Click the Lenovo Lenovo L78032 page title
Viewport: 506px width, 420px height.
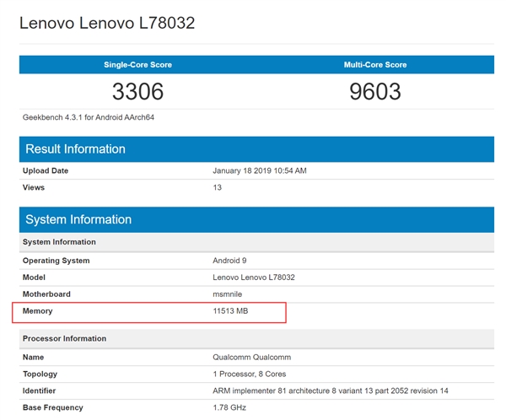tap(107, 23)
